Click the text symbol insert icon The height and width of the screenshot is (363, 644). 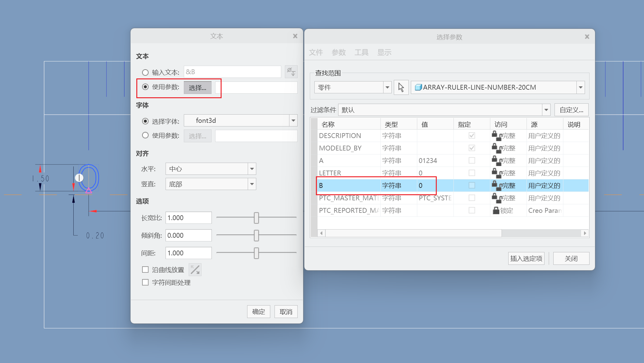[291, 72]
